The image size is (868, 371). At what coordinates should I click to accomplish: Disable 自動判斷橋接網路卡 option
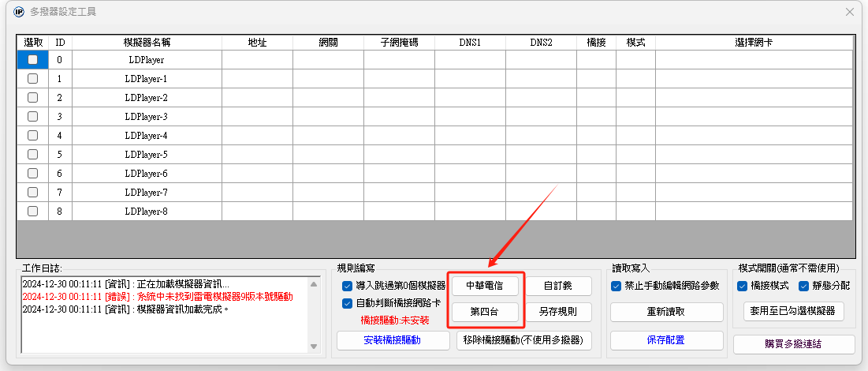pos(348,303)
